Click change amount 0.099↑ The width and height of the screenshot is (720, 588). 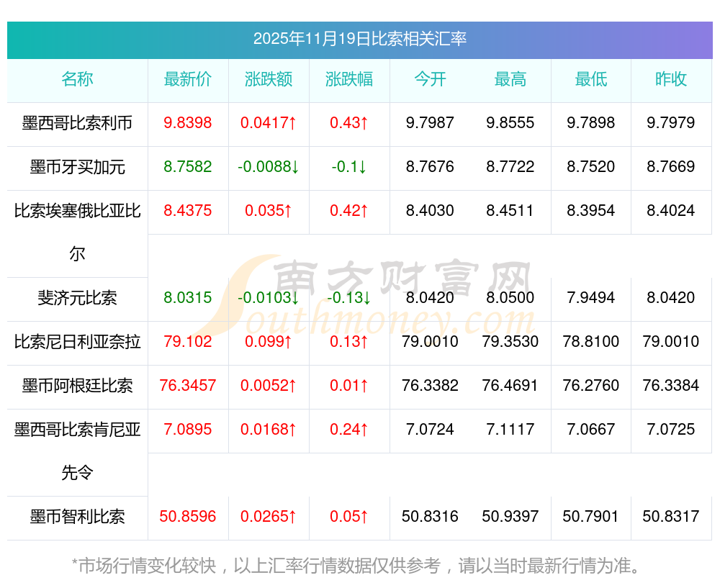click(x=268, y=342)
